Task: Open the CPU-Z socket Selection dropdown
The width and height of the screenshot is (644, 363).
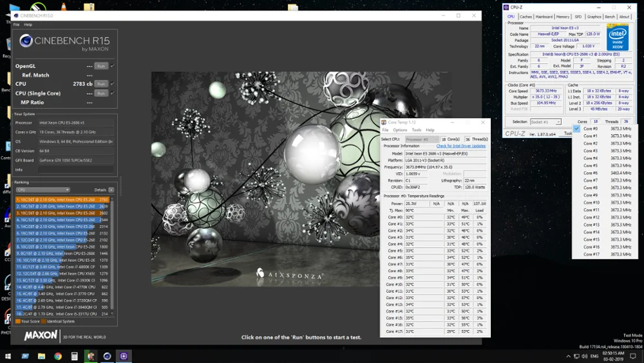Action: [x=545, y=122]
